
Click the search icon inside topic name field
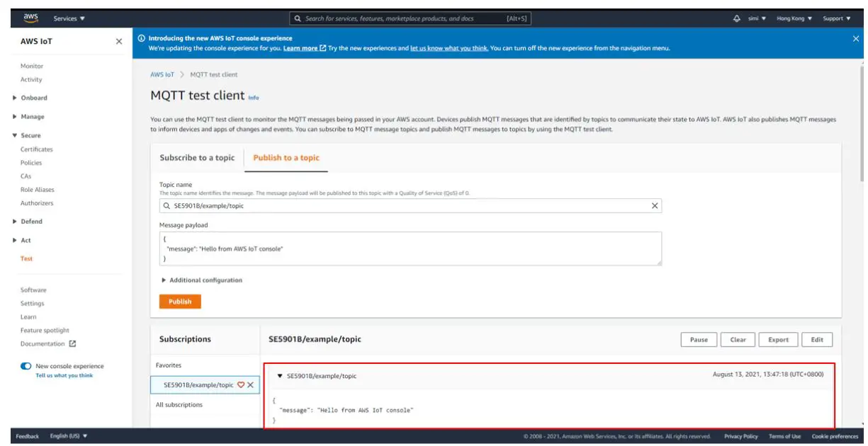click(167, 206)
